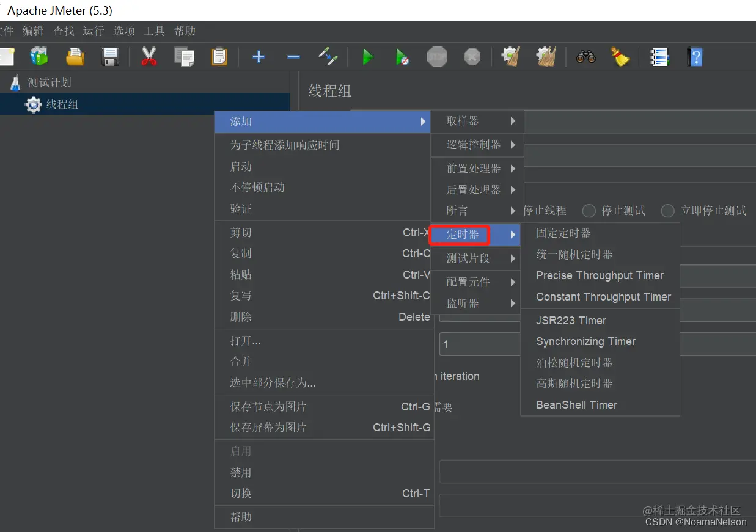
Task: Expand the 取样器 submenu
Action: [477, 121]
